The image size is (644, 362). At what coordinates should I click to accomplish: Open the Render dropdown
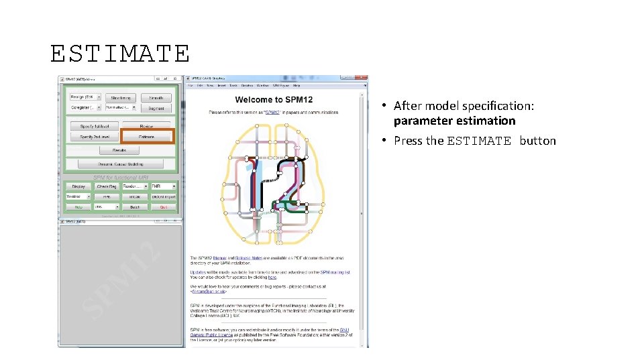(135, 186)
